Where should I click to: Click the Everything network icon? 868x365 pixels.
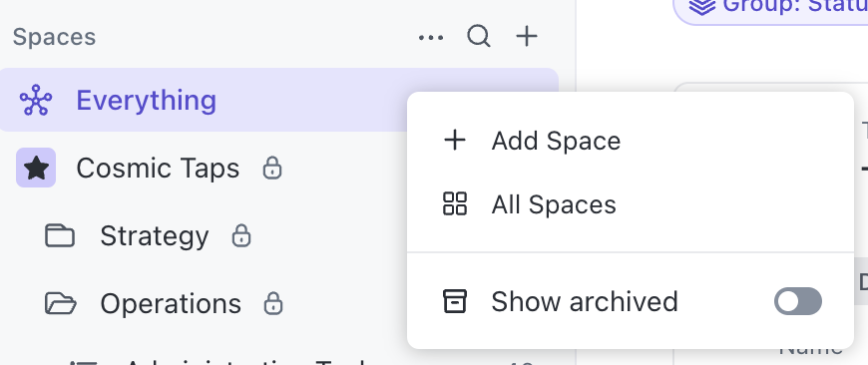point(36,100)
